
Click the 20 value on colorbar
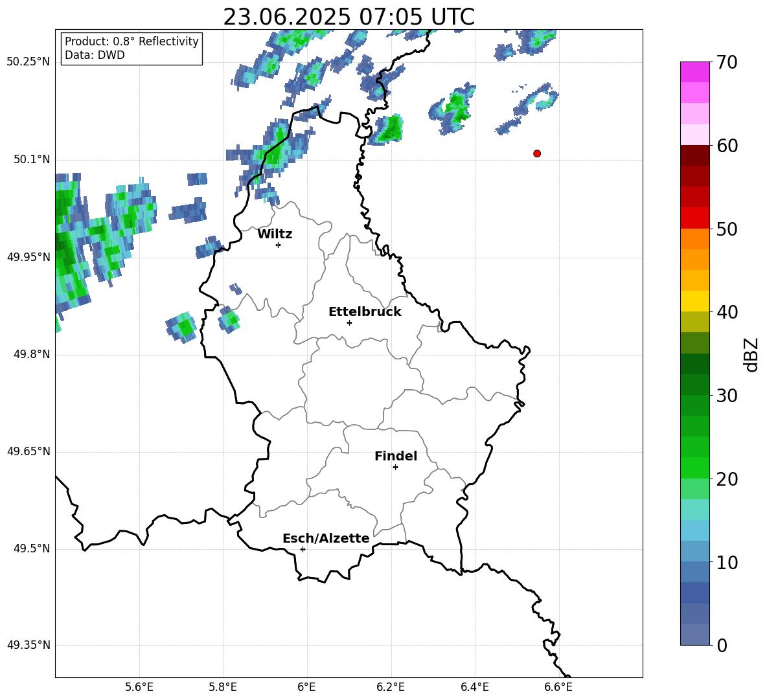pos(727,479)
